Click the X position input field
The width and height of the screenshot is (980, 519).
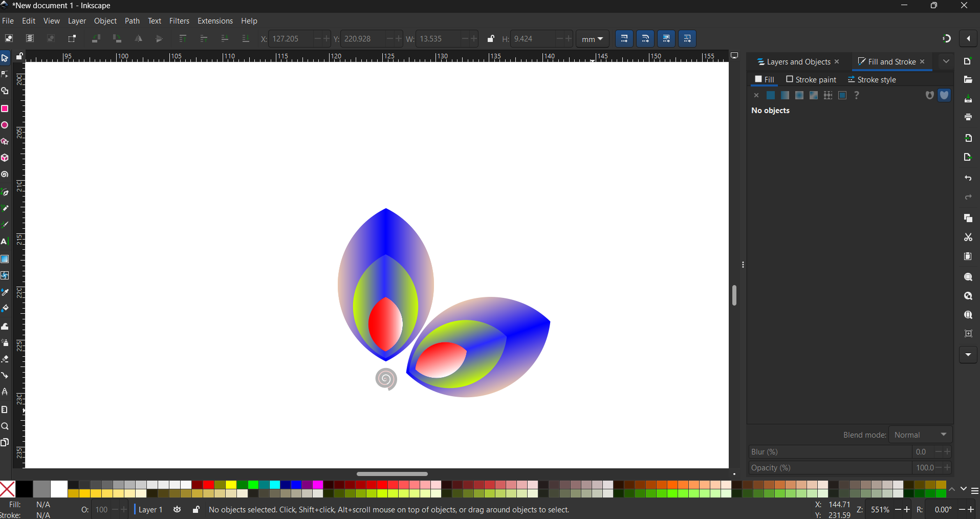[x=290, y=39]
